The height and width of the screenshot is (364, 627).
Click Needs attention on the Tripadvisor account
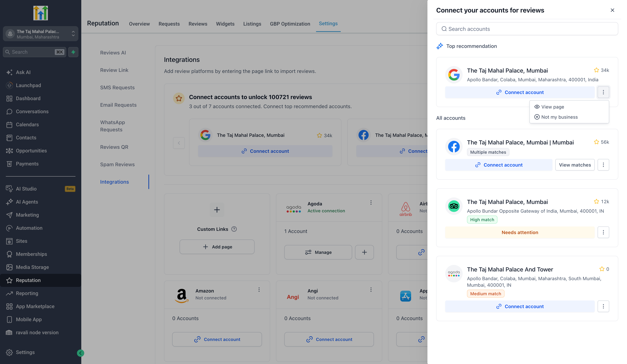click(x=520, y=232)
